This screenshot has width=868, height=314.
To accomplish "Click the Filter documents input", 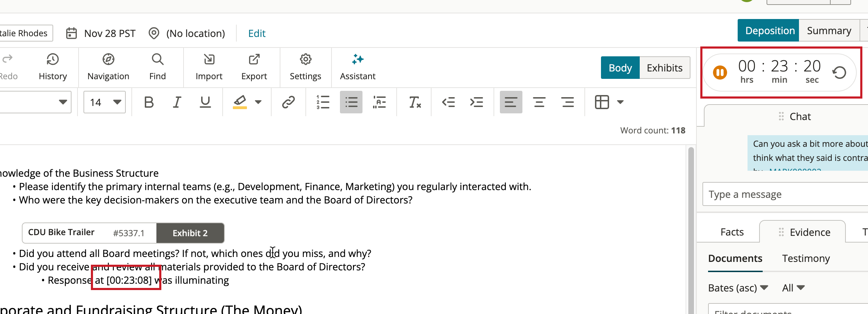I will 788,309.
